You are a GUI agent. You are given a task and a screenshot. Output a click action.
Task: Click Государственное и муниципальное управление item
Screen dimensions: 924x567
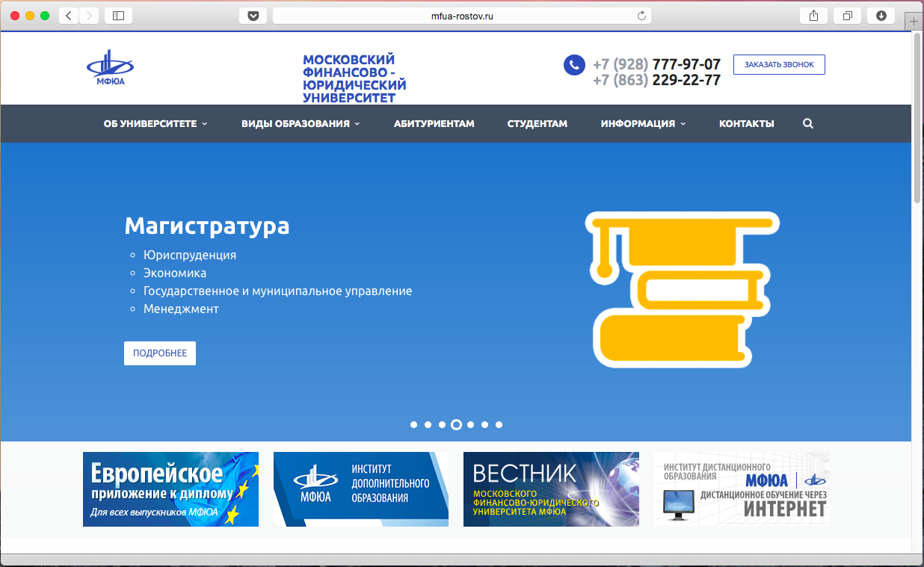pos(278,291)
